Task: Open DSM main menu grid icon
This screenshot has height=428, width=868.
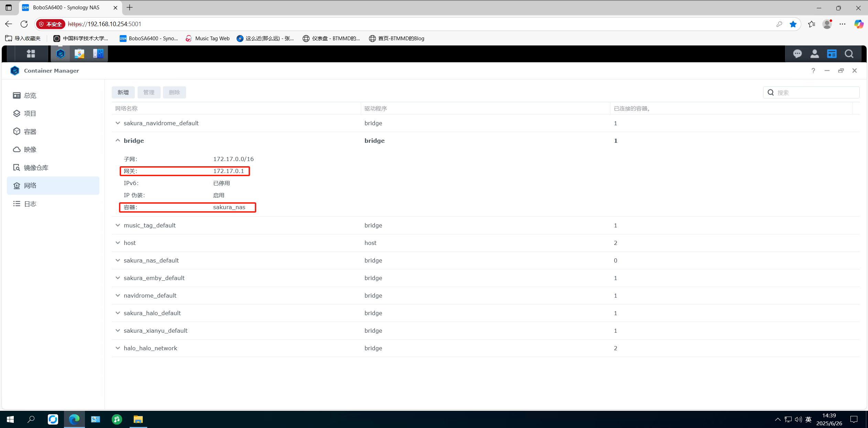Action: point(31,54)
